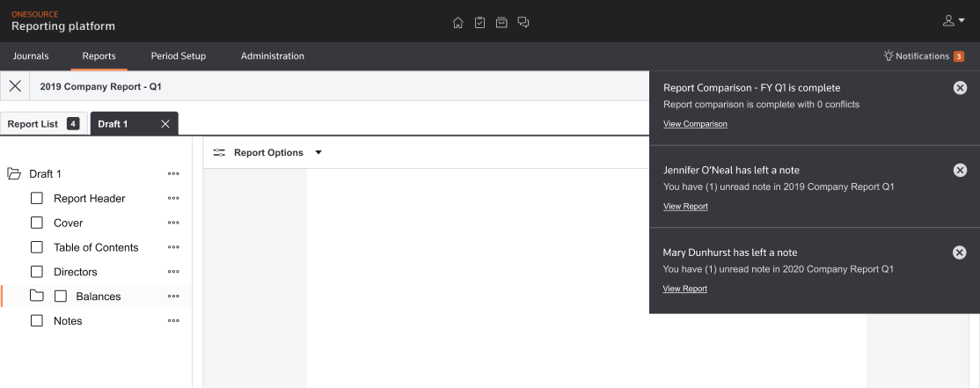
Task: Open the home icon in header
Action: pos(457,22)
